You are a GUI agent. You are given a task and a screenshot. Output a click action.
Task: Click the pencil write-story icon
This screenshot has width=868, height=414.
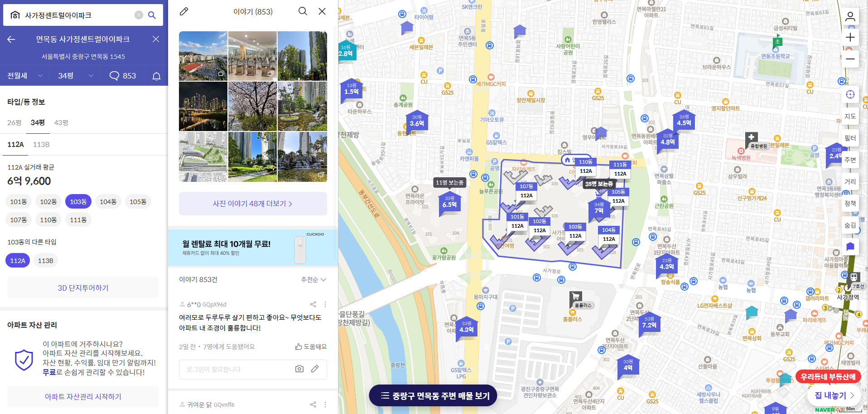[184, 11]
